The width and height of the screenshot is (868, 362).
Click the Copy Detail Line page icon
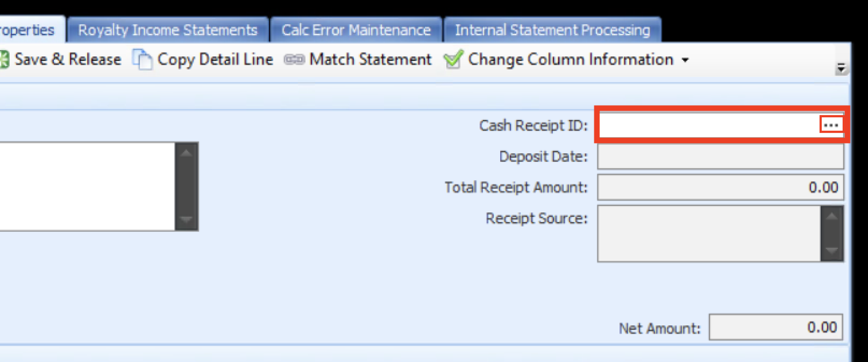(x=143, y=60)
